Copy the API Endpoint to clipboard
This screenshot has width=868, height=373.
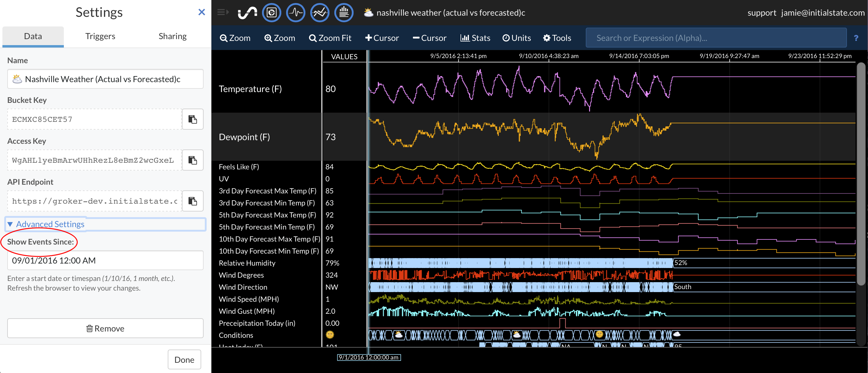pyautogui.click(x=192, y=201)
